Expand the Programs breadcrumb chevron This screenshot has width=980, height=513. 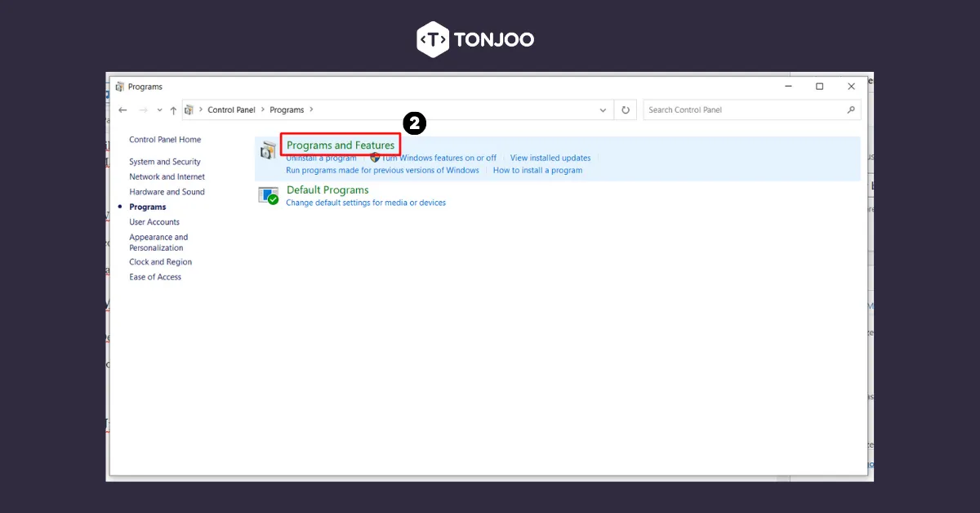[311, 109]
